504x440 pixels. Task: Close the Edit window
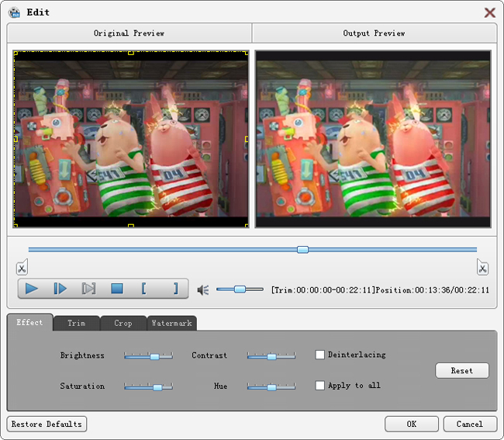pyautogui.click(x=490, y=12)
